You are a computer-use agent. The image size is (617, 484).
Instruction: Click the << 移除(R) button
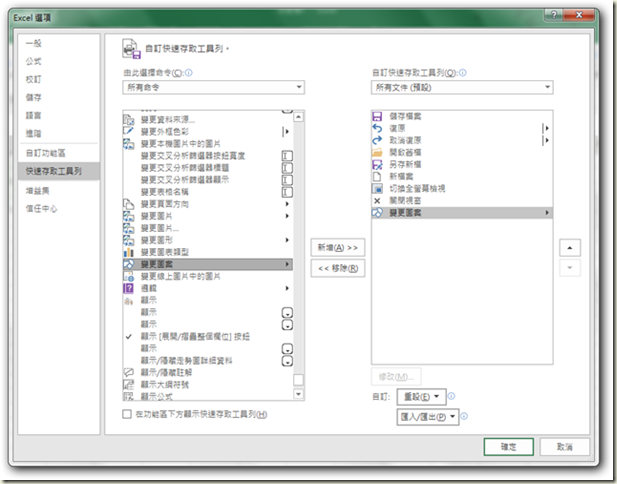click(x=338, y=268)
